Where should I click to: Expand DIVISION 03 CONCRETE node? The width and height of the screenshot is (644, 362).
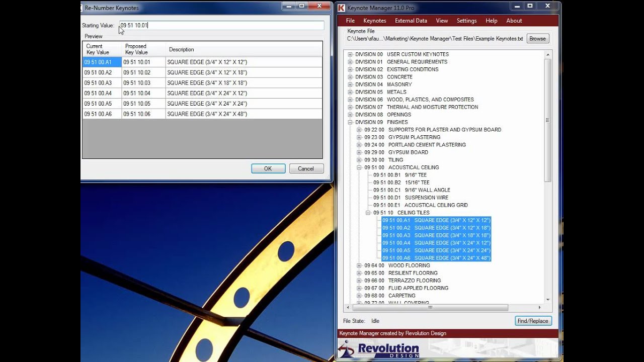click(x=351, y=77)
